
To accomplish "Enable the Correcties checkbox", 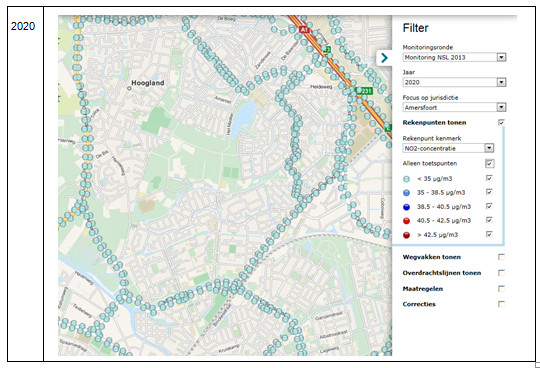I will point(501,304).
